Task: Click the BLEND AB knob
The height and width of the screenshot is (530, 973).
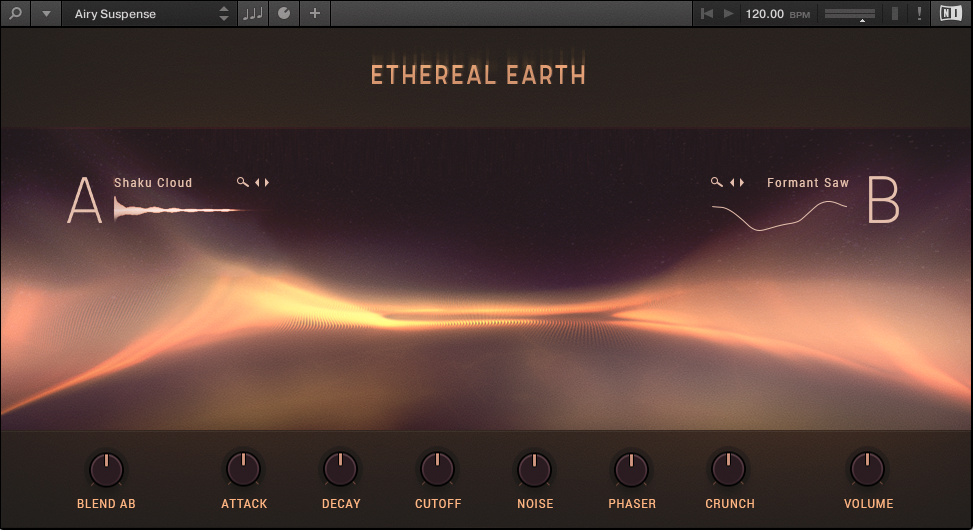Action: tap(106, 469)
